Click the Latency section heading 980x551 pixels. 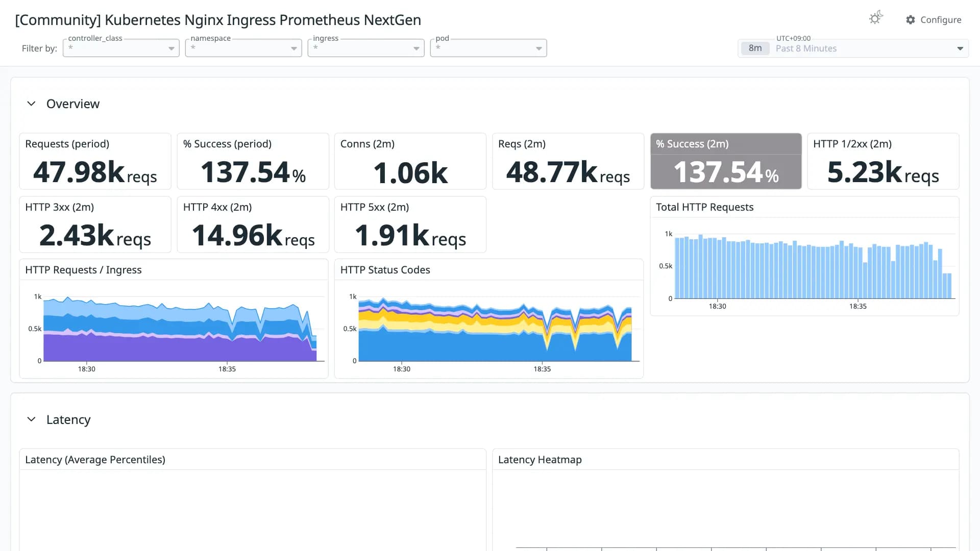pos(68,419)
